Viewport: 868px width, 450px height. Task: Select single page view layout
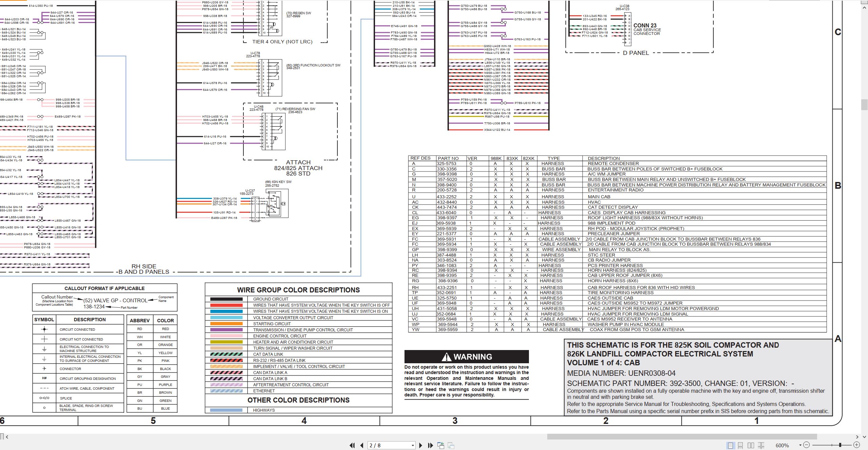coord(731,445)
